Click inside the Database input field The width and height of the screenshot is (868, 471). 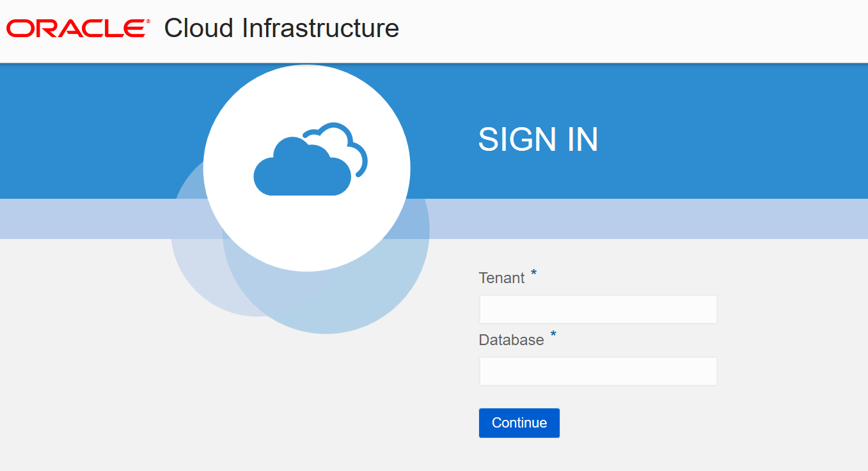tap(597, 371)
